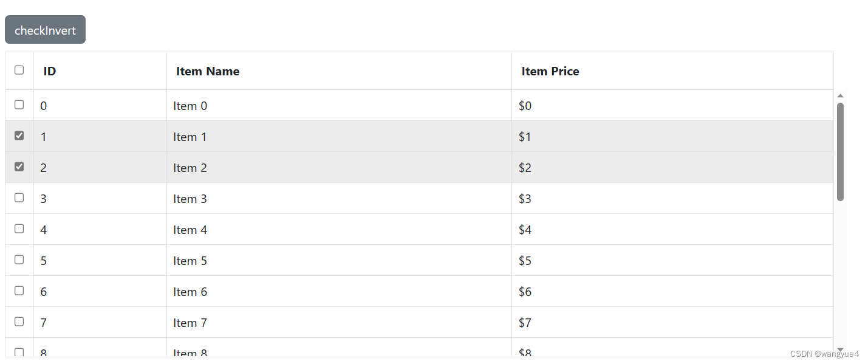Check the checkbox for Item 6
The width and height of the screenshot is (868, 364).
tap(19, 290)
